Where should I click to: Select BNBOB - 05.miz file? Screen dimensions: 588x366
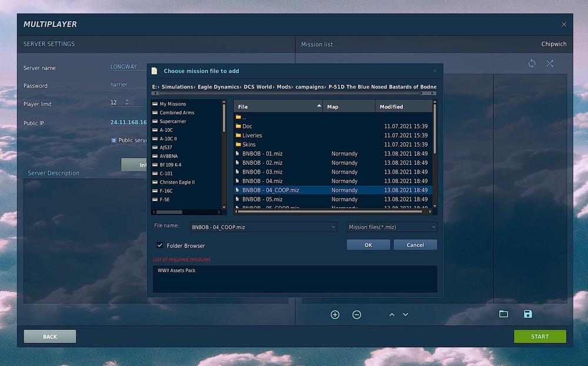pyautogui.click(x=333, y=199)
